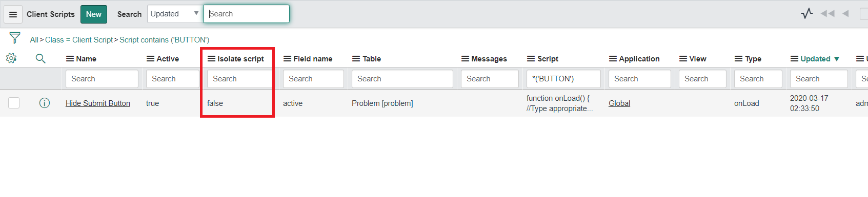Toggle the column search magnifier icon
Viewport: 868px width, 197px height.
click(41, 58)
